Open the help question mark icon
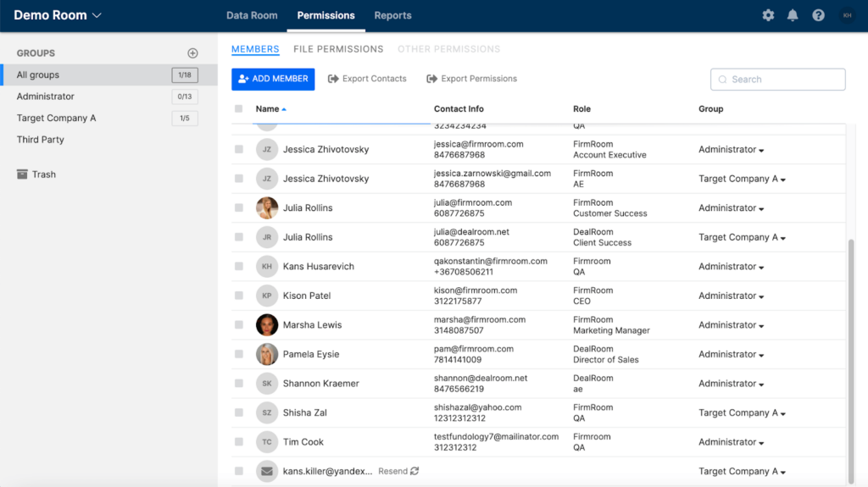868x487 pixels. (x=818, y=15)
